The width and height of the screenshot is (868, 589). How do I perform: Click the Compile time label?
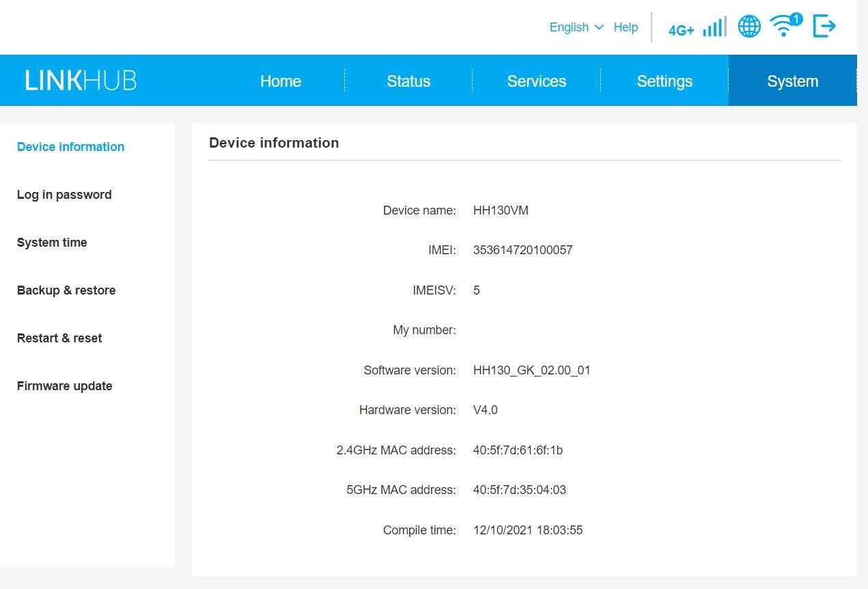[419, 530]
